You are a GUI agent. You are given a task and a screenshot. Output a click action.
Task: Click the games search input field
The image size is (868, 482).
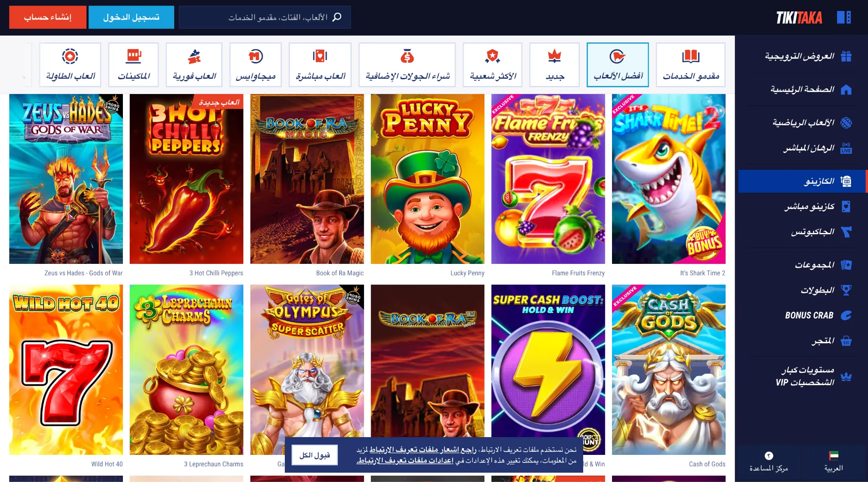coord(265,17)
